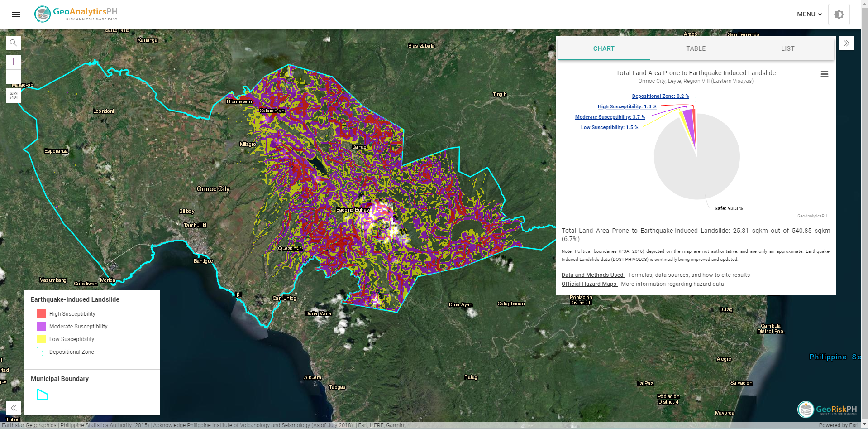Screen dimensions: 868x429
Task: Switch to the CHART tab
Action: click(604, 48)
